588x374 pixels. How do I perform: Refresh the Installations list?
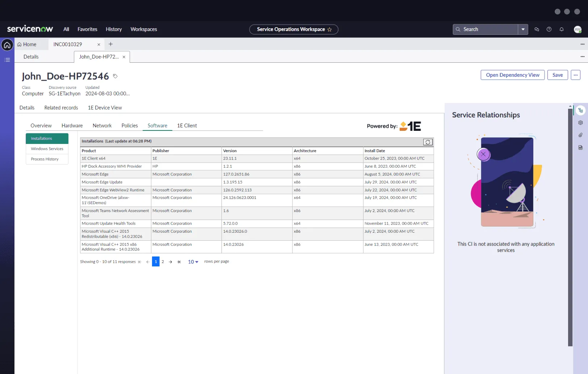point(428,142)
